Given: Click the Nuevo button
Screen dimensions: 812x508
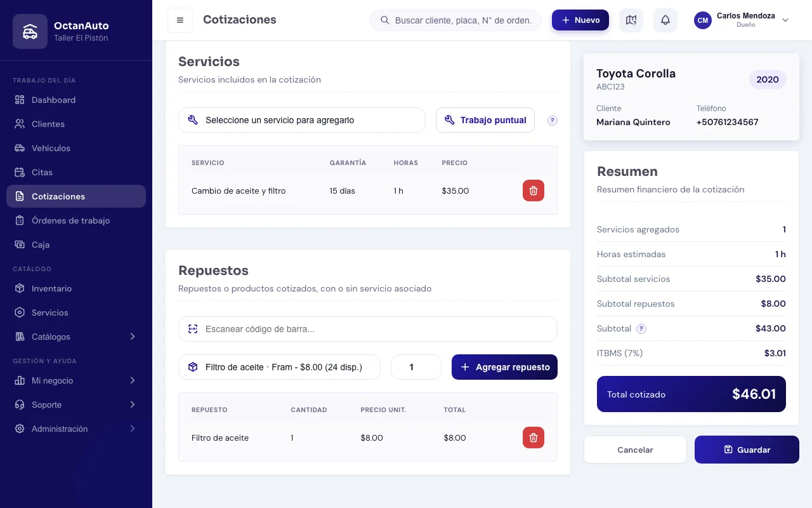Looking at the screenshot, I should [580, 20].
